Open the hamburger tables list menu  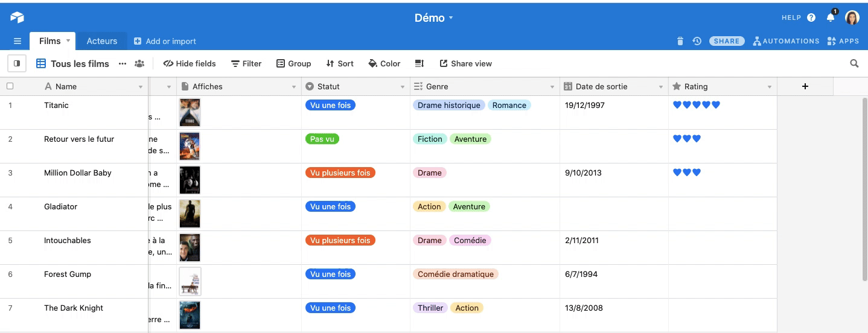pos(18,41)
